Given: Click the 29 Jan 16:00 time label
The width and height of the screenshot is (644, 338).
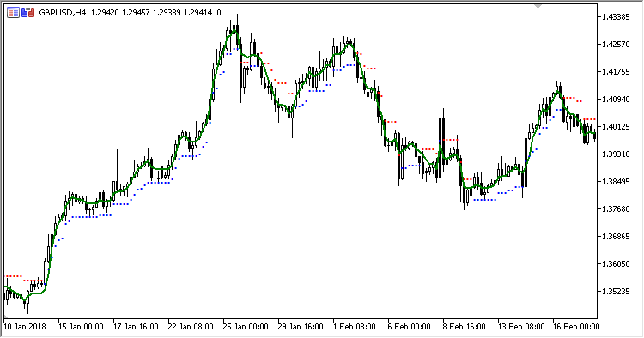Looking at the screenshot, I should [x=301, y=327].
